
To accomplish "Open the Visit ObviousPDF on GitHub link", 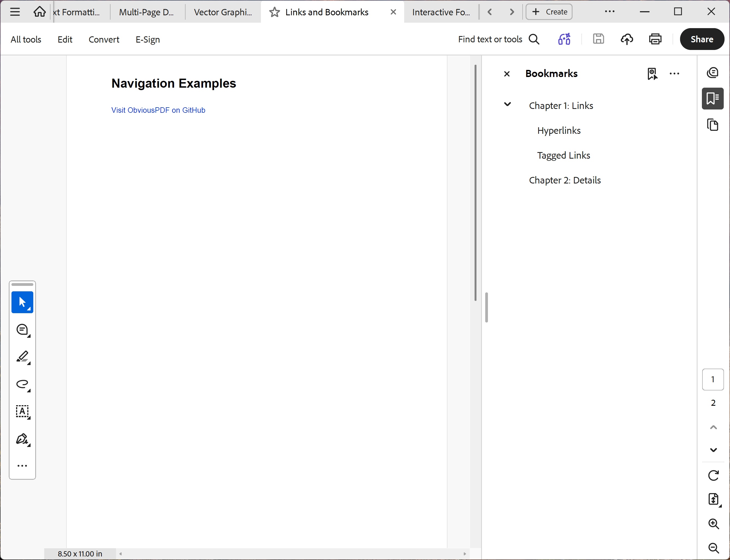I will click(x=158, y=110).
